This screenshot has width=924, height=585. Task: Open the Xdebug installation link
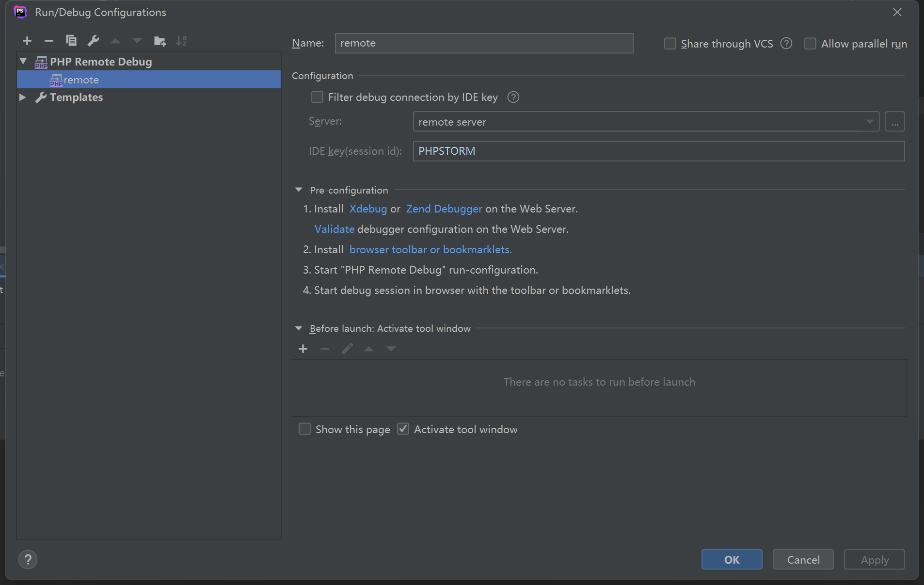coord(368,209)
